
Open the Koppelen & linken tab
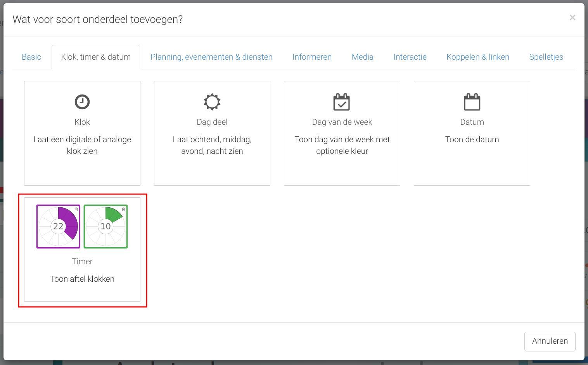click(478, 57)
